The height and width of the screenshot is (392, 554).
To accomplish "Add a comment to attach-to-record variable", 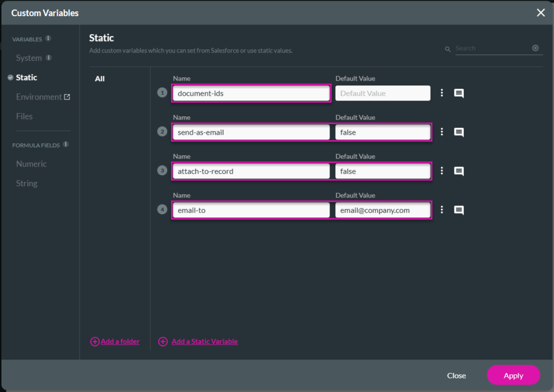I will tap(459, 171).
